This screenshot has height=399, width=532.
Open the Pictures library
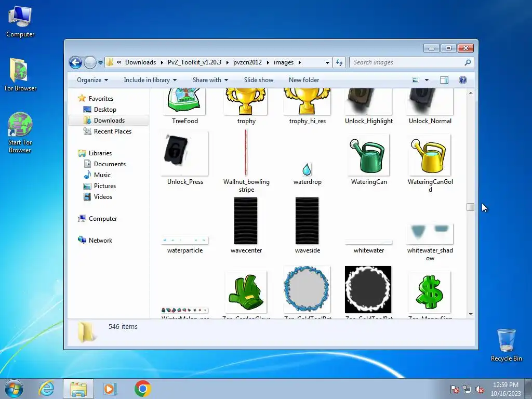(105, 186)
